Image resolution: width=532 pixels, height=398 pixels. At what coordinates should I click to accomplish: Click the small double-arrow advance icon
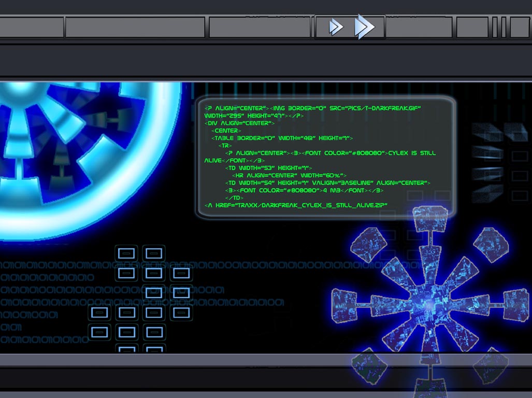[335, 26]
